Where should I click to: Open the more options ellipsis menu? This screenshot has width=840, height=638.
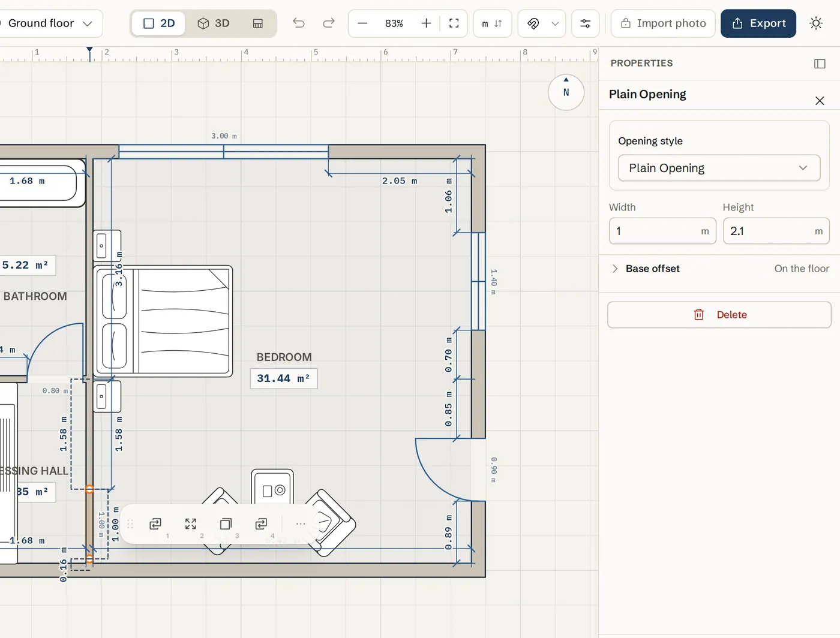301,524
